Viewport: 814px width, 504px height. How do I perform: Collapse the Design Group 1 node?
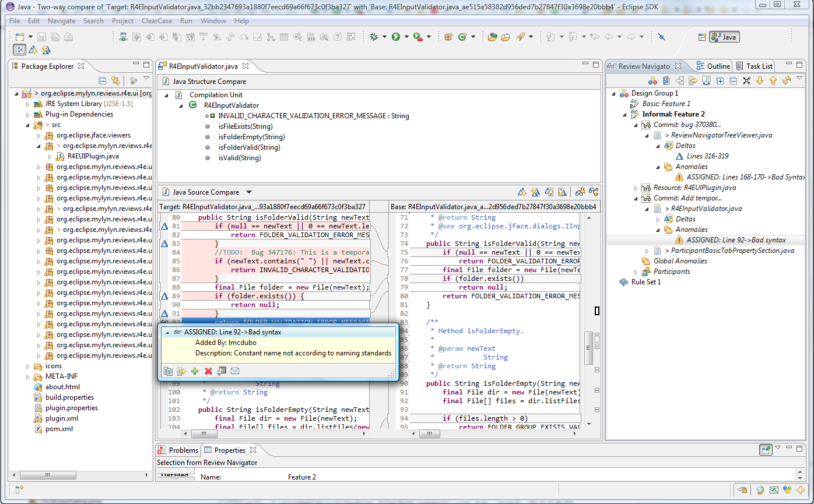point(614,93)
